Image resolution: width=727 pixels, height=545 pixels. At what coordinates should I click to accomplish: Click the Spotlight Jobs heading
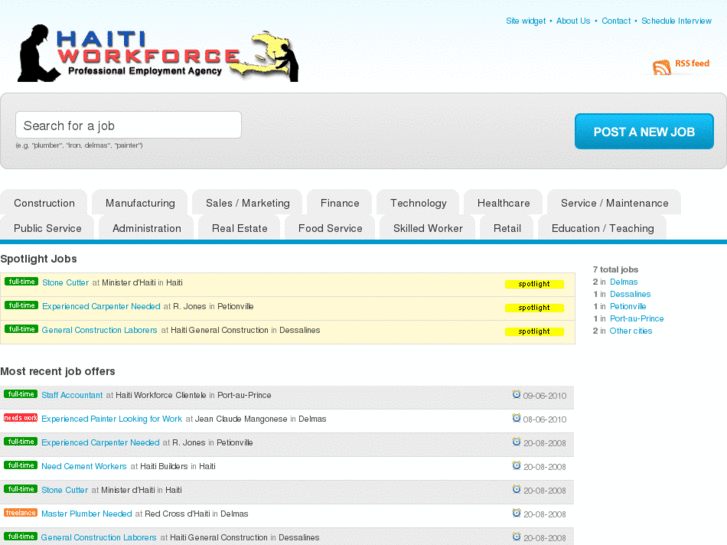pos(38,258)
